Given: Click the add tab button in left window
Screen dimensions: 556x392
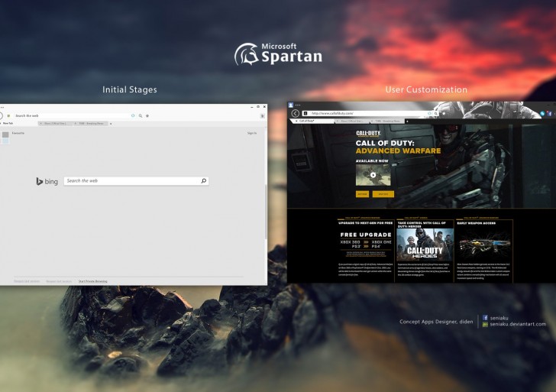Looking at the screenshot, I should (x=111, y=124).
